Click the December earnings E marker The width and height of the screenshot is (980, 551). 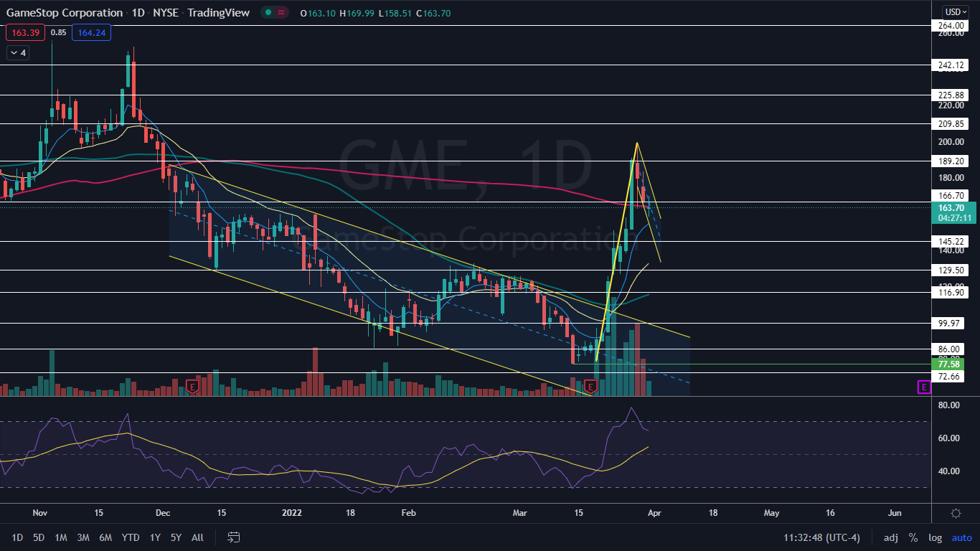(192, 386)
